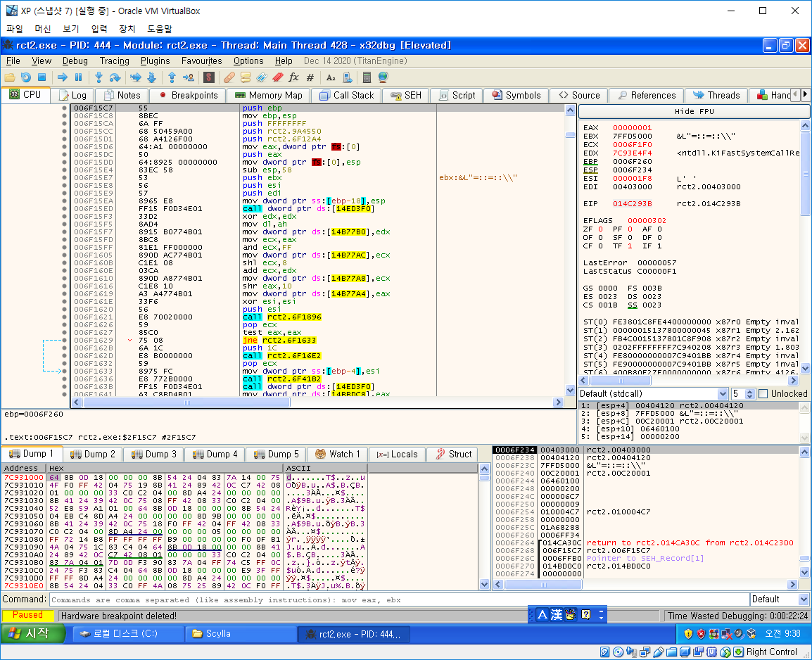Click the VirtualBox USB status icon
The width and height of the screenshot is (812, 660).
click(658, 652)
